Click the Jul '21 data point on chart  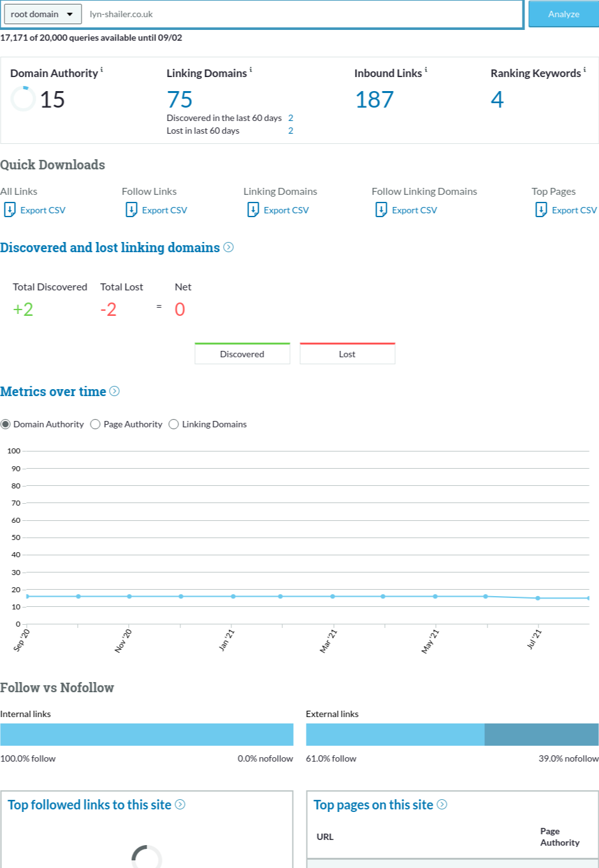pos(538,598)
